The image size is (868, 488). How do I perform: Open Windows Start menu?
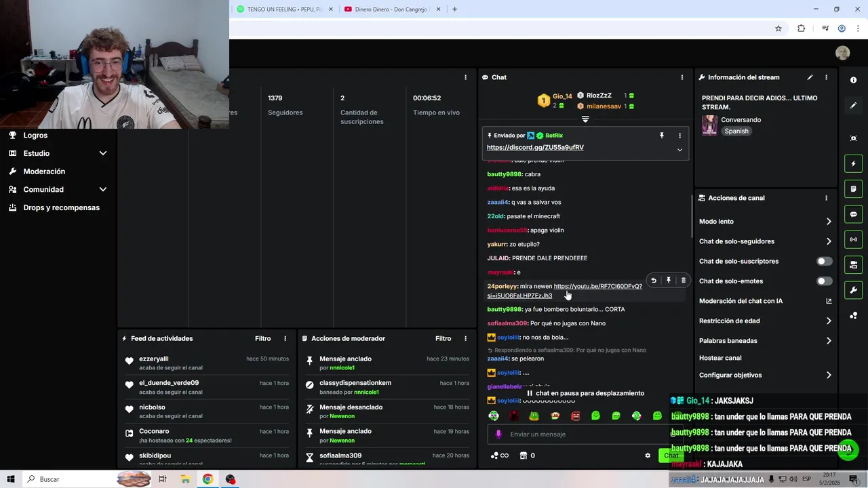[x=11, y=479]
